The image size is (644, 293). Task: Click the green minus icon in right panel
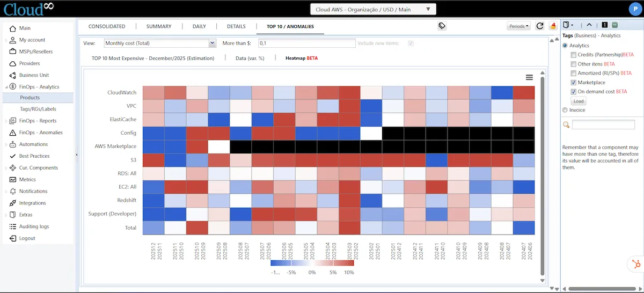[614, 25]
